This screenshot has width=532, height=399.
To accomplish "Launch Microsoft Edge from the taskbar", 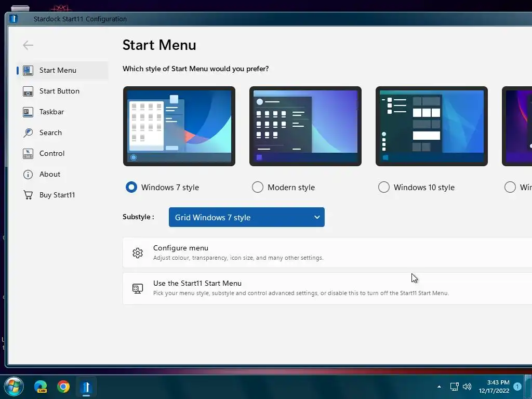I will pos(41,387).
